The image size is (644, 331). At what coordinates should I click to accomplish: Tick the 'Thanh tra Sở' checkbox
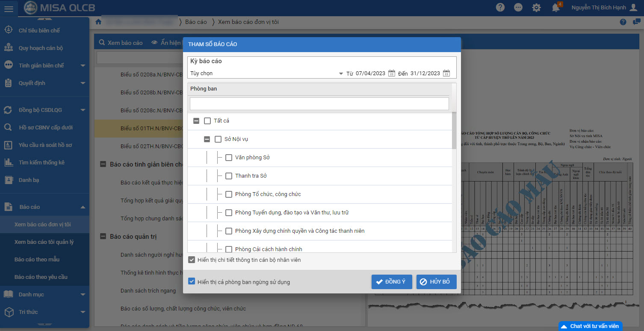tap(229, 176)
